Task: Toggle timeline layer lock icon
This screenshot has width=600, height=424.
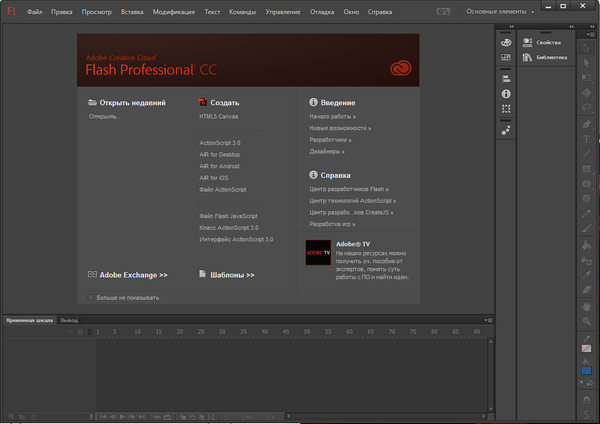Action: [79, 331]
